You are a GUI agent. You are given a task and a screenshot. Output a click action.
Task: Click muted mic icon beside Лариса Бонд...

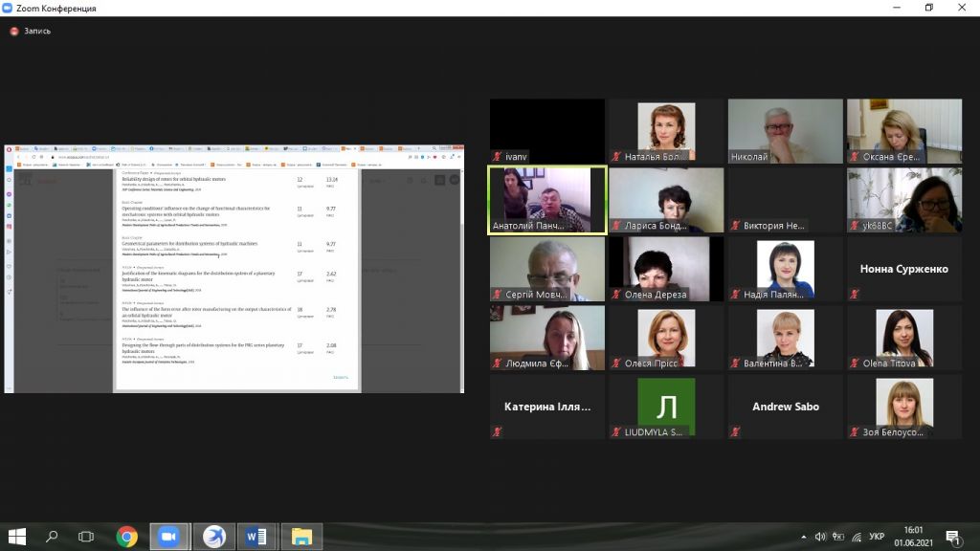pos(616,226)
